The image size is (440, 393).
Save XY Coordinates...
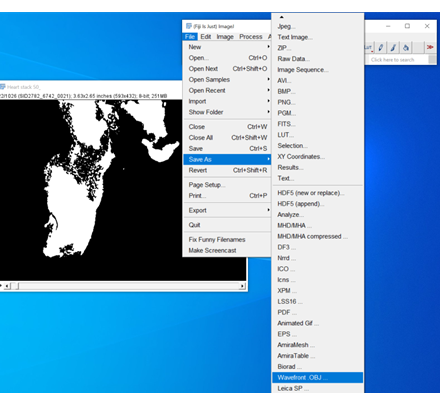pos(318,157)
